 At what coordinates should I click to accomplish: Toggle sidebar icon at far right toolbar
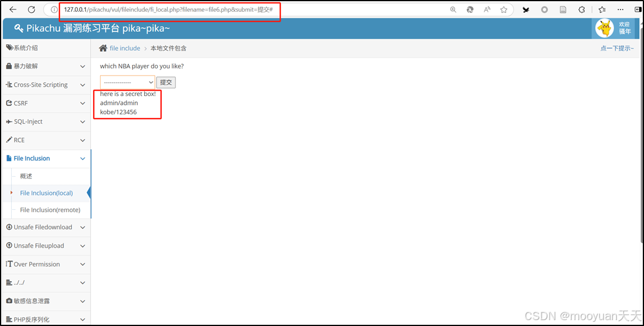pos(638,9)
